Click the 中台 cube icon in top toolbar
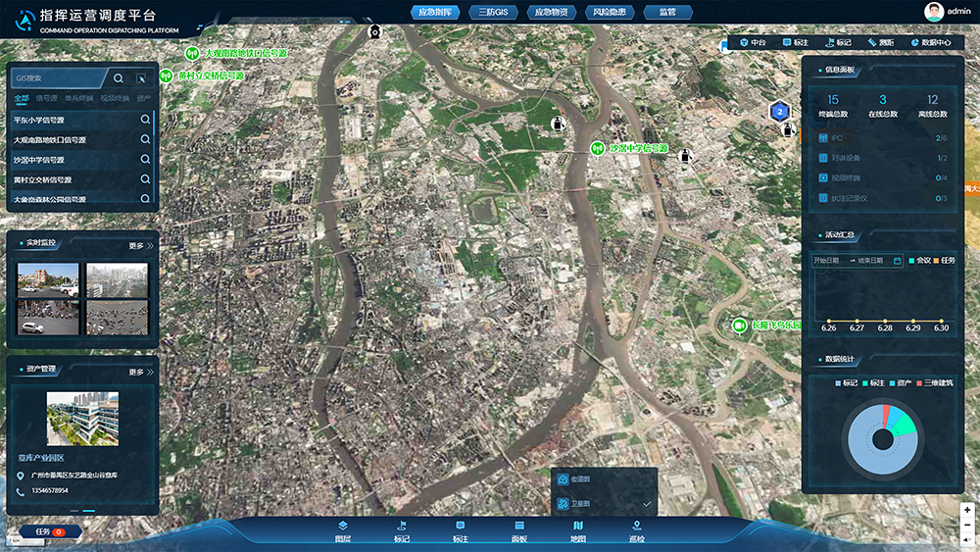Viewport: 980px width, 552px height. pyautogui.click(x=744, y=42)
